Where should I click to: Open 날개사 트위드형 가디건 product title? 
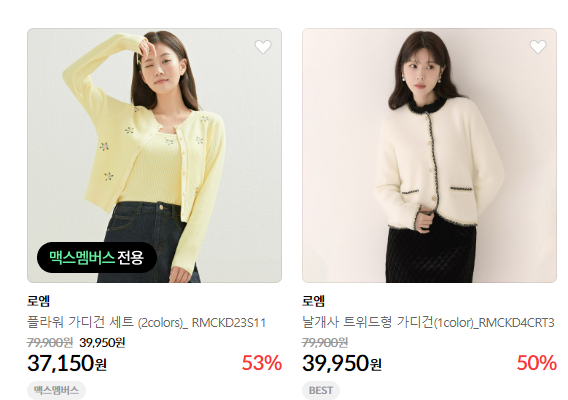pos(428,322)
